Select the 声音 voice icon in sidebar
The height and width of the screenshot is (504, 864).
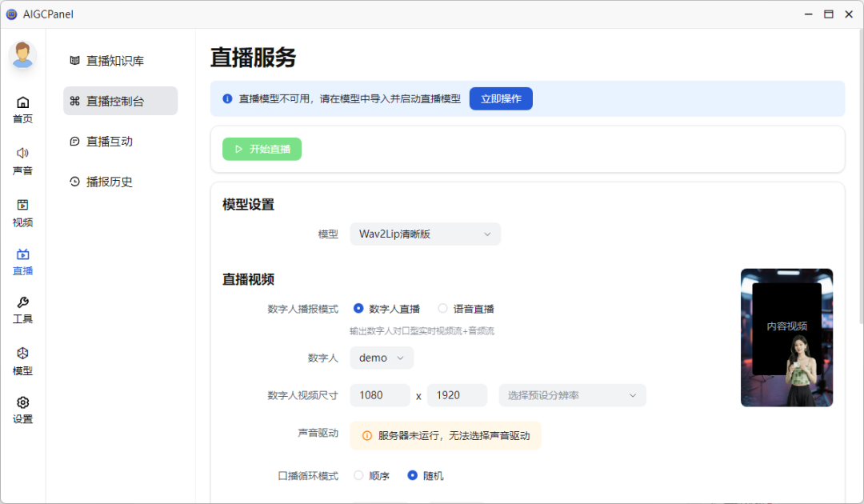click(22, 159)
